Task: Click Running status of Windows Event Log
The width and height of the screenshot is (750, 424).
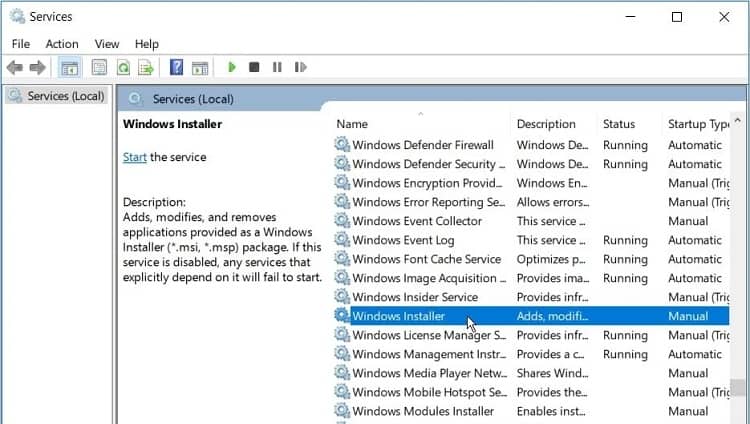Action: [x=625, y=240]
